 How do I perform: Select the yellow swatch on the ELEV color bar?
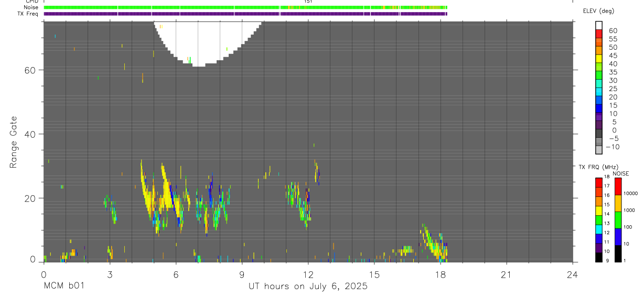[598, 59]
